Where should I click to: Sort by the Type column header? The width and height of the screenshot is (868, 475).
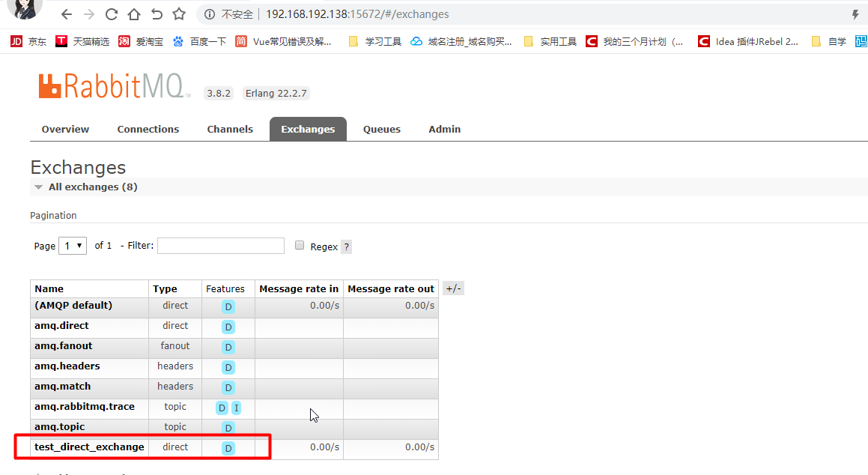click(165, 289)
